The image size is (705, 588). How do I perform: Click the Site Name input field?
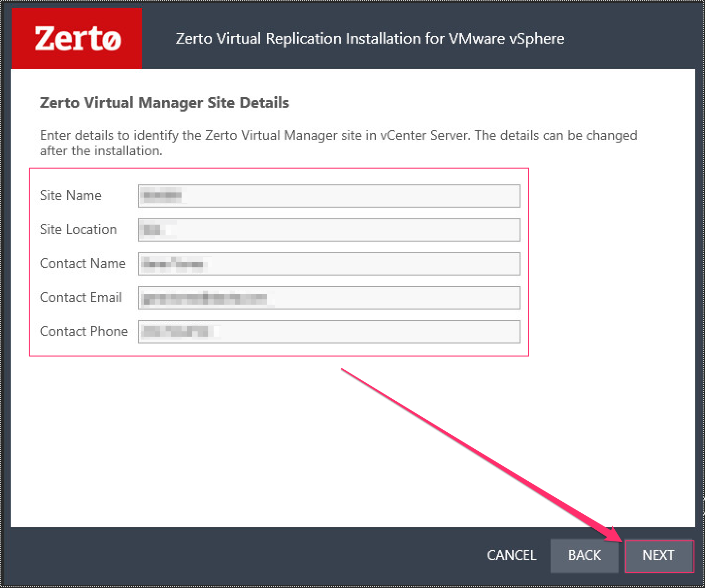[329, 196]
